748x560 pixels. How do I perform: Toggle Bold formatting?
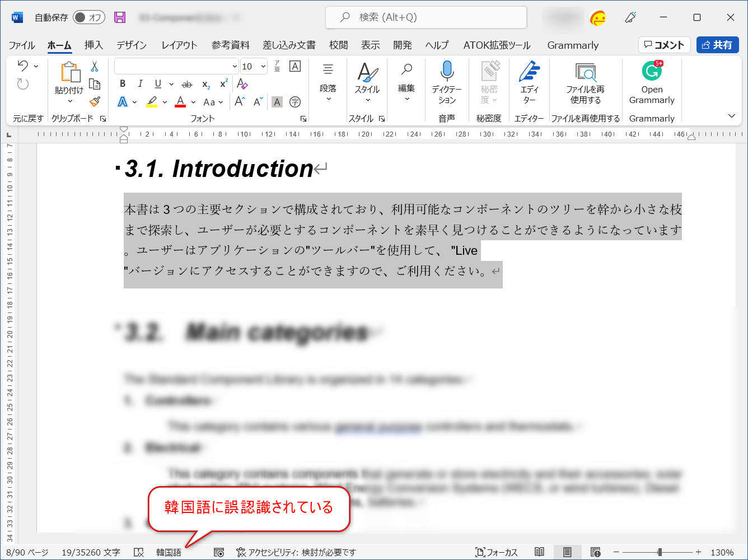pyautogui.click(x=123, y=84)
